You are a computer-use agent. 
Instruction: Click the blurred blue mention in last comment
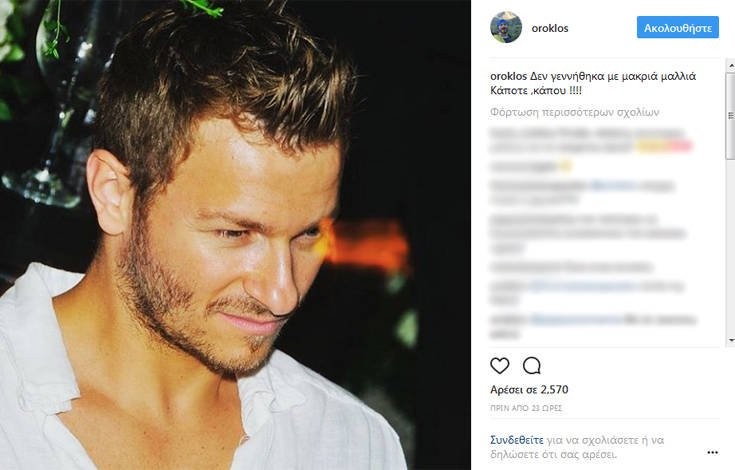tap(577, 320)
